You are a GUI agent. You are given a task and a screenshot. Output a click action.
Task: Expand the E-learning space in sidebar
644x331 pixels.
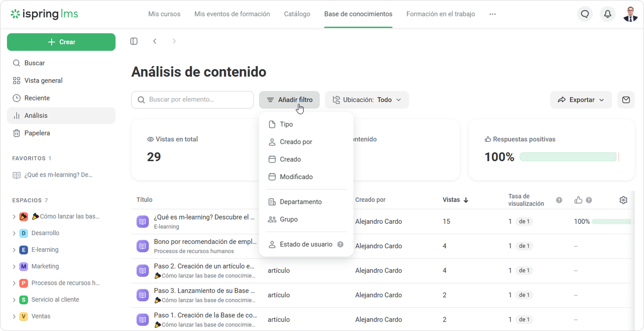(x=14, y=250)
